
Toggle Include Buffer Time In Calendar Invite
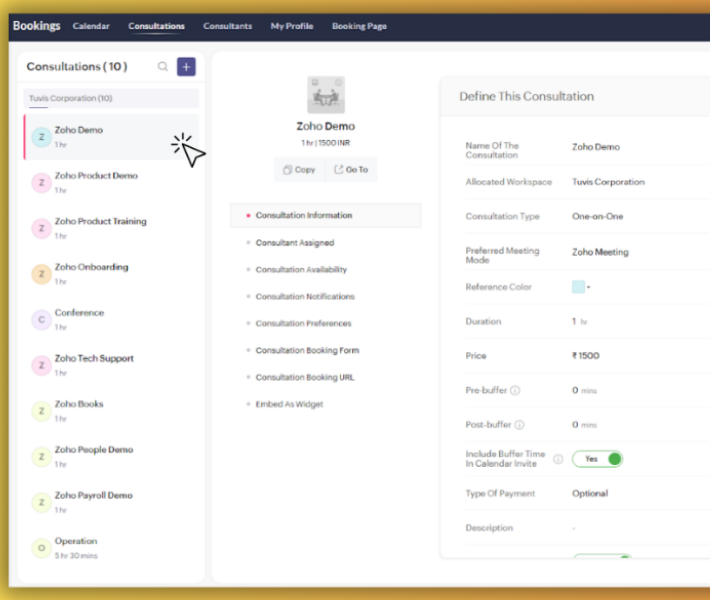(x=598, y=459)
